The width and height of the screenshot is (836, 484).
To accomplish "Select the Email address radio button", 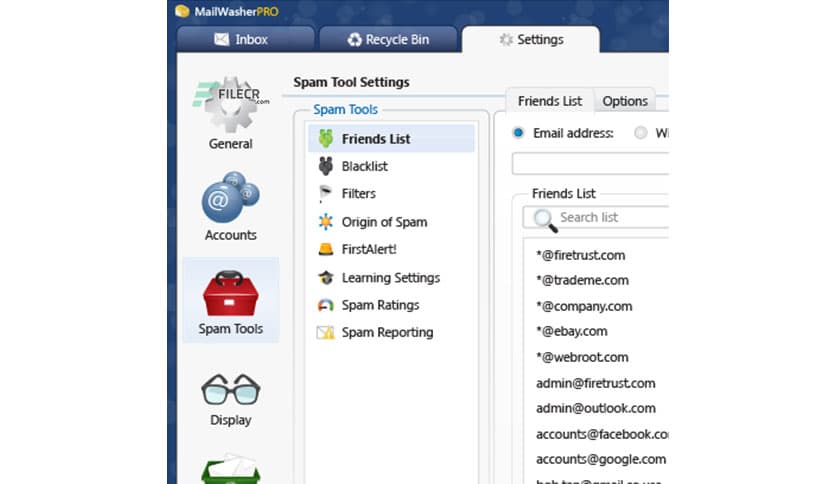I will coord(518,133).
